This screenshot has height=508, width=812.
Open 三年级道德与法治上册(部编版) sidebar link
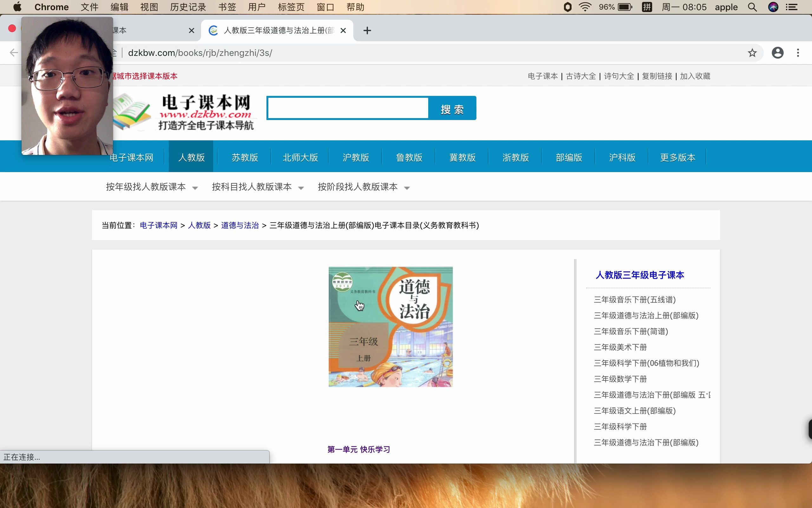coord(646,316)
